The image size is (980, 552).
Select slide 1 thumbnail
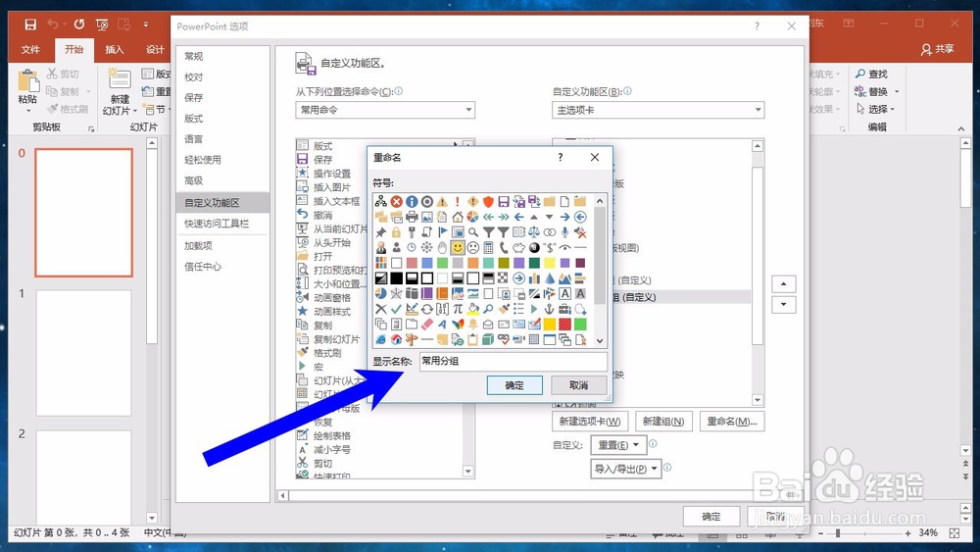click(83, 353)
